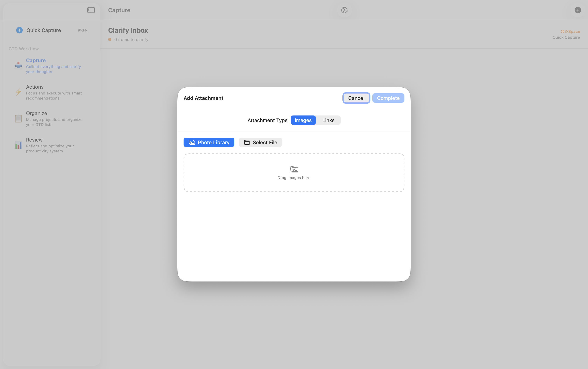Click the 0 items to clarify status
This screenshot has height=369, width=588.
(131, 39)
